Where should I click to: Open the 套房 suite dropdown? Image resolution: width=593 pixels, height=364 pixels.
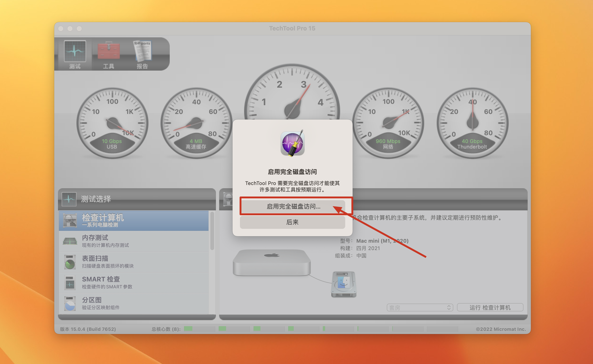coord(420,307)
